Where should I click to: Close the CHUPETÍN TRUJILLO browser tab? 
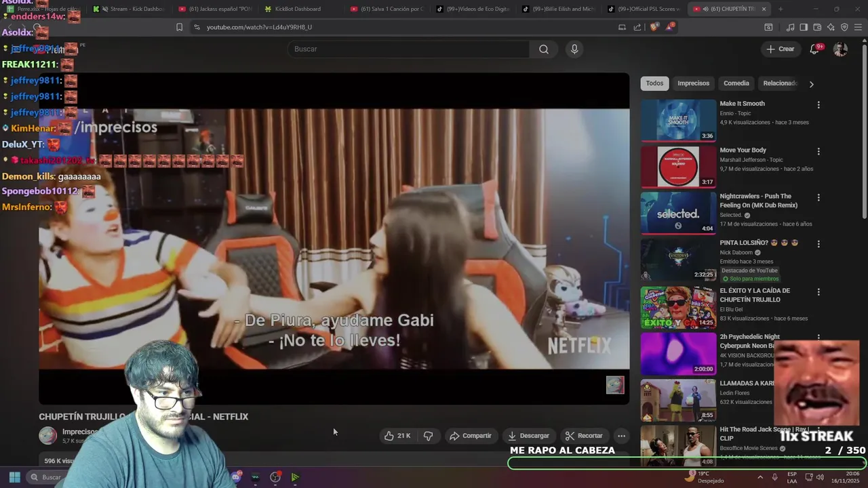764,9
